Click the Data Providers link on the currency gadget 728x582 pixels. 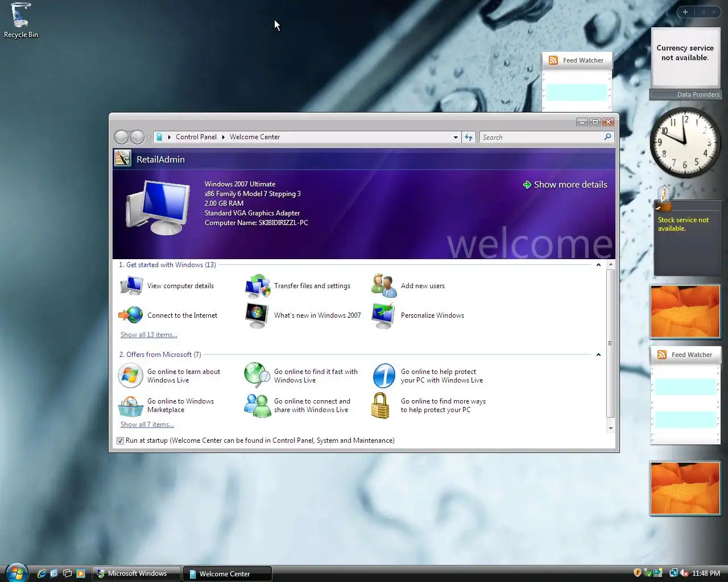click(x=698, y=95)
